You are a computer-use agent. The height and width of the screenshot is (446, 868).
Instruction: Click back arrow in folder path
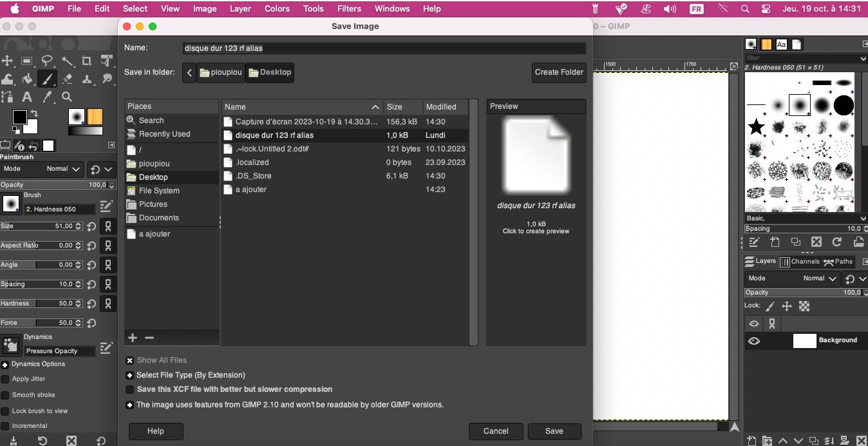[x=189, y=72]
